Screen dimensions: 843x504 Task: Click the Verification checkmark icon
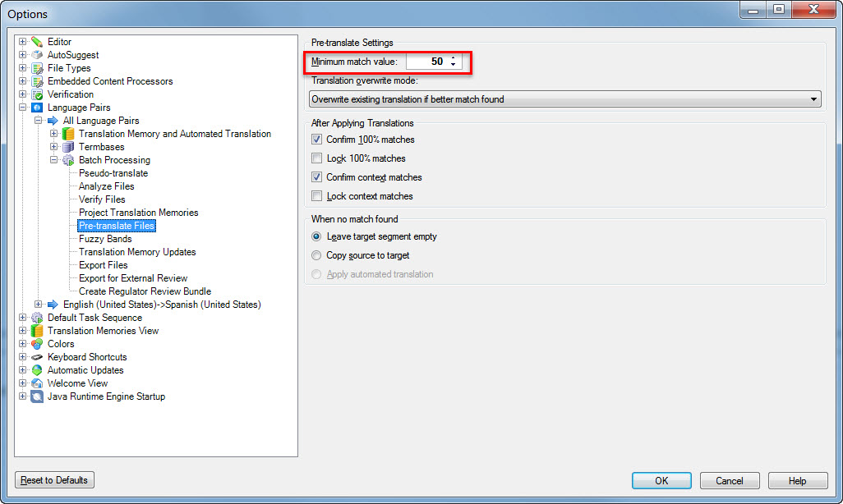click(x=37, y=94)
